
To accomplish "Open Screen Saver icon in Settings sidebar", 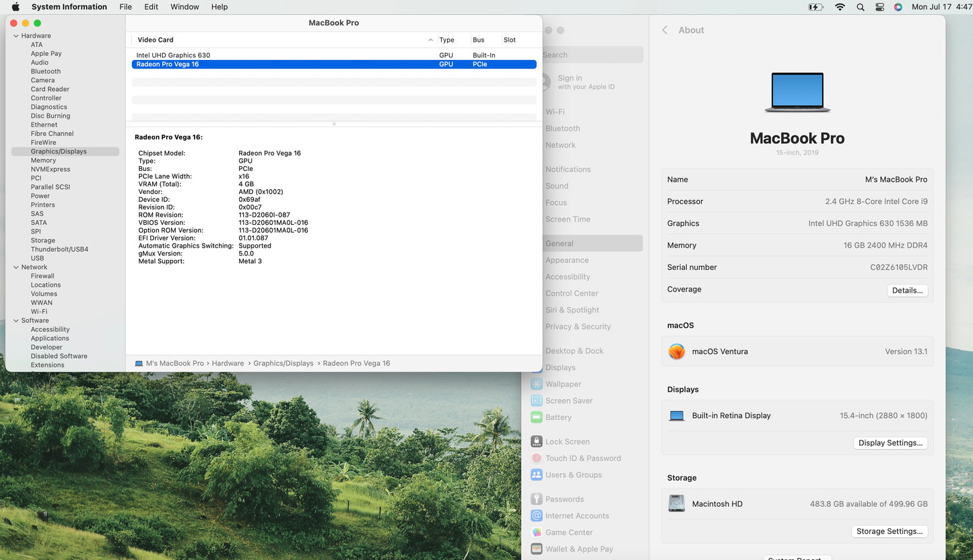I will click(537, 400).
